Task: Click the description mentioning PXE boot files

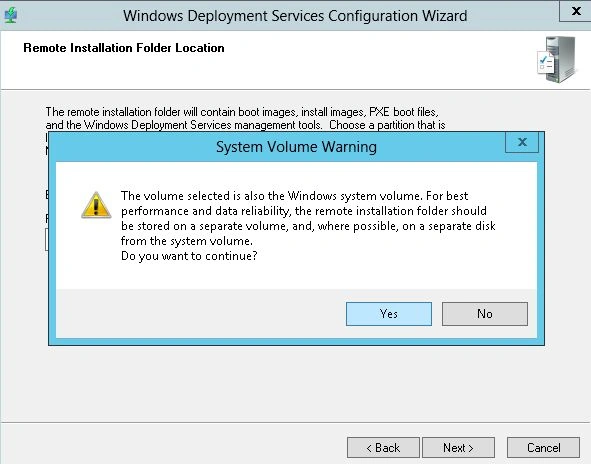Action: point(245,118)
